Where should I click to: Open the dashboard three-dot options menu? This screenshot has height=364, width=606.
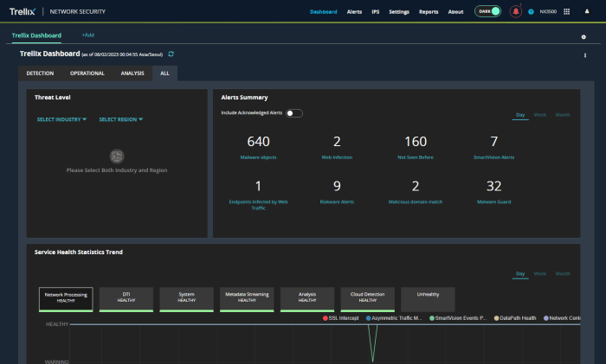click(585, 55)
